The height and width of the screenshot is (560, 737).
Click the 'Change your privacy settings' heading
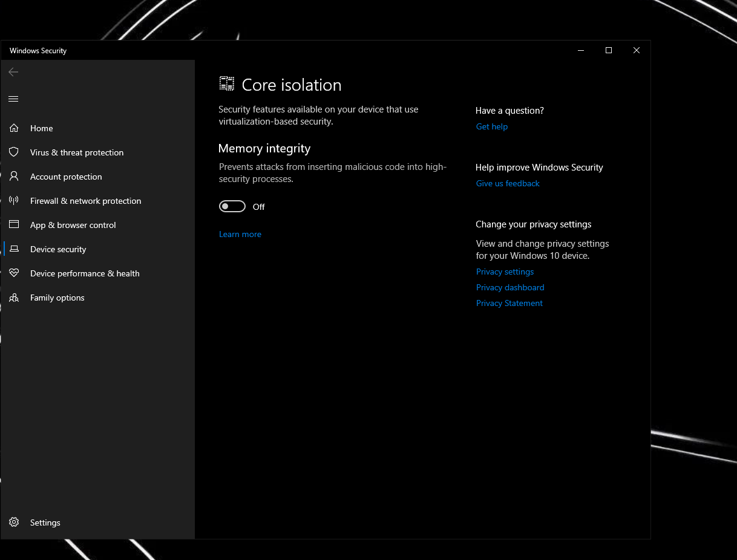(534, 224)
